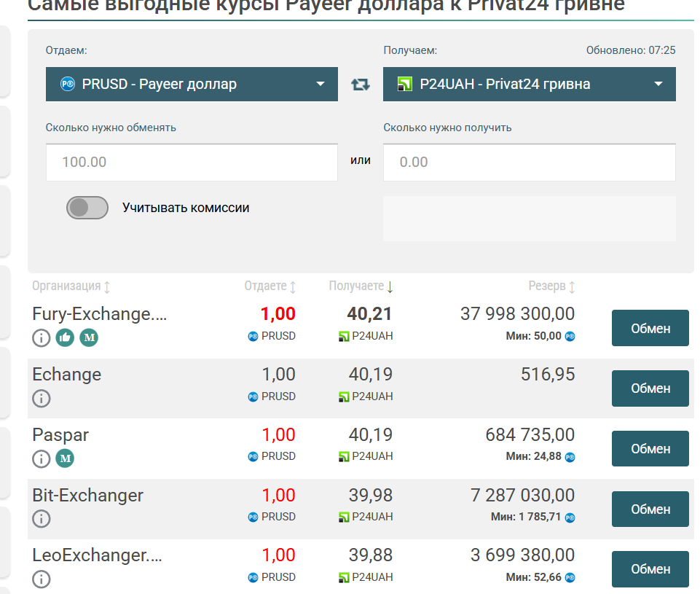The width and height of the screenshot is (700, 594).
Task: Open info icon for Echange
Action: [x=42, y=398]
